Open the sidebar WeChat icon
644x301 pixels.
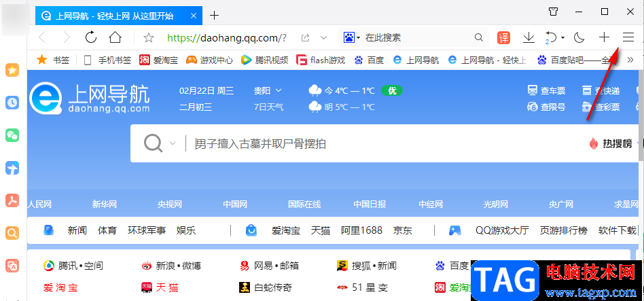pyautogui.click(x=12, y=135)
